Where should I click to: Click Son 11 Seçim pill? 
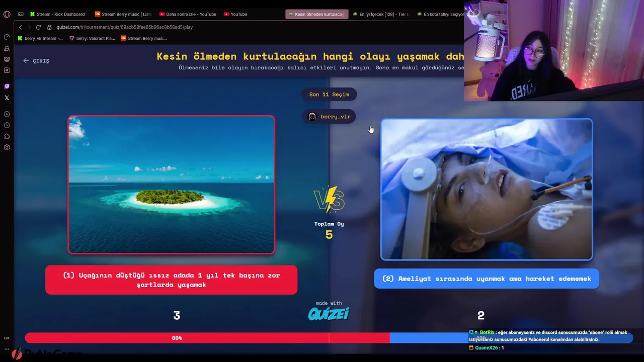pyautogui.click(x=329, y=95)
